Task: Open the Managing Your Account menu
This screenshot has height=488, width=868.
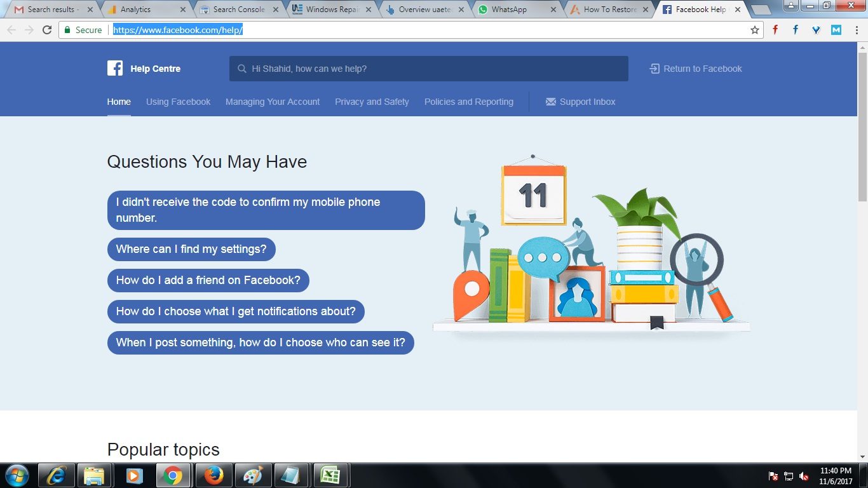Action: (273, 102)
